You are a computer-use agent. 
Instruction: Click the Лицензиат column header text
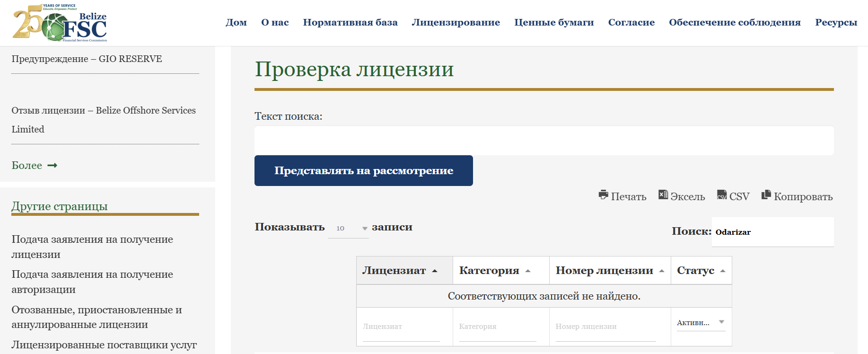(394, 270)
